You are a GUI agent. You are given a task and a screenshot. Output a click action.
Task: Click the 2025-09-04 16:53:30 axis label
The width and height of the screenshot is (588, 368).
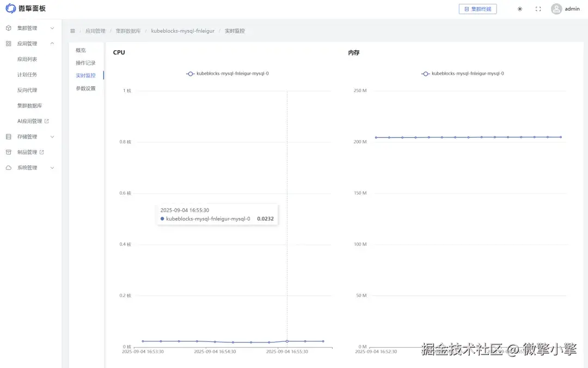pyautogui.click(x=143, y=352)
